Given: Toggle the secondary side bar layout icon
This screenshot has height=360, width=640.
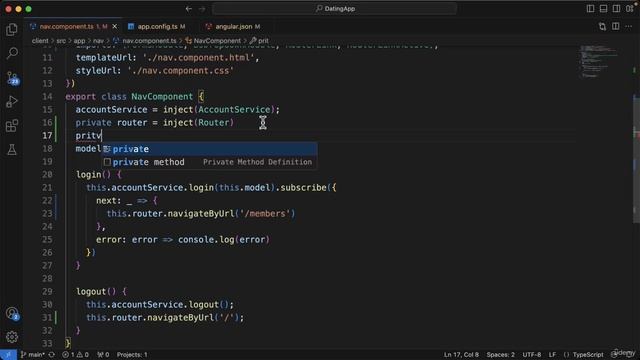Looking at the screenshot, I should click(x=616, y=9).
